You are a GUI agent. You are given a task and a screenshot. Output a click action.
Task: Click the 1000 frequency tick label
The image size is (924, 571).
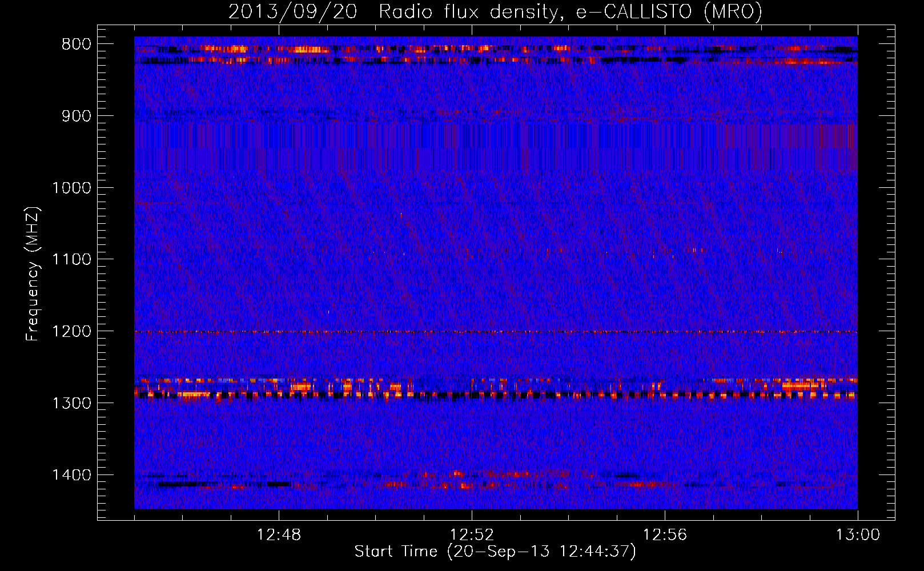71,188
